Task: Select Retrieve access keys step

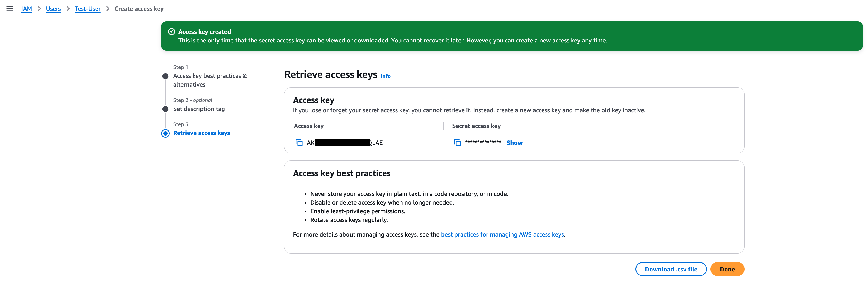Action: tap(201, 133)
